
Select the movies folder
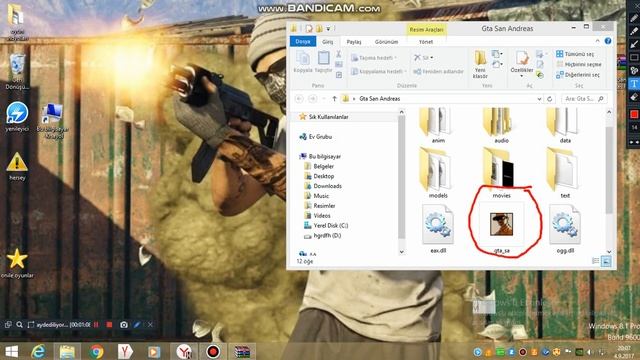pos(501,173)
